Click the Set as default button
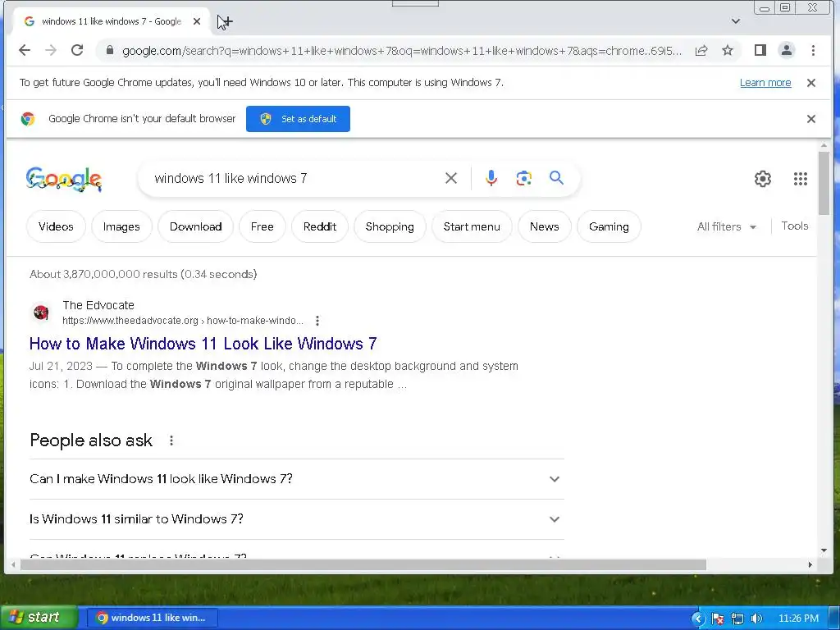Image resolution: width=840 pixels, height=630 pixels. (298, 119)
